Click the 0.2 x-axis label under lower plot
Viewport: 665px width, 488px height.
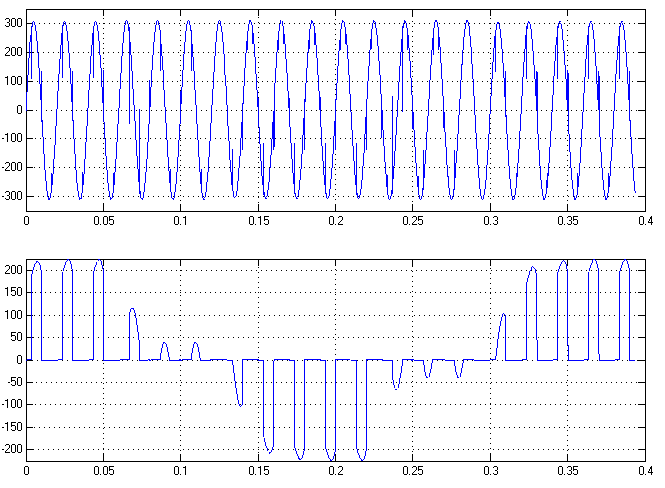point(336,471)
